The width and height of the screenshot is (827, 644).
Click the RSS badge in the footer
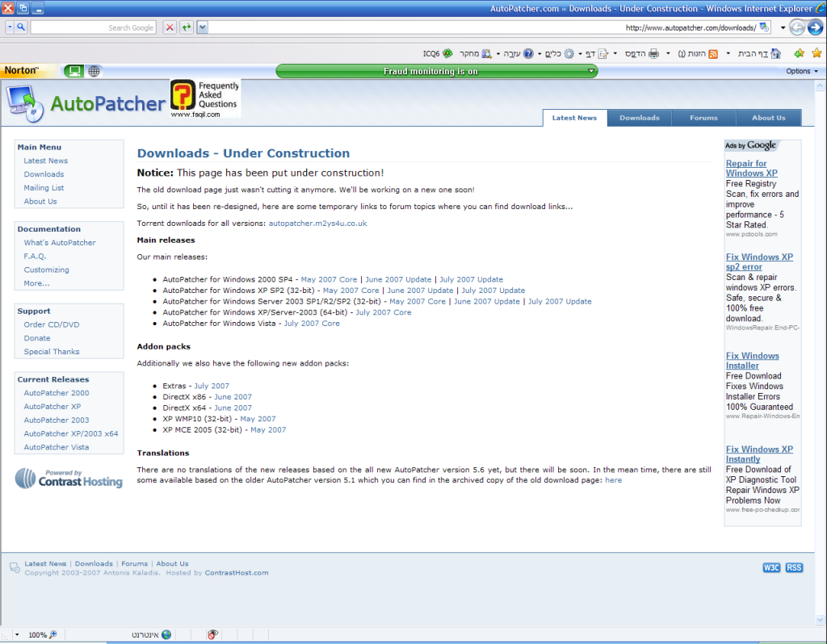pos(794,567)
